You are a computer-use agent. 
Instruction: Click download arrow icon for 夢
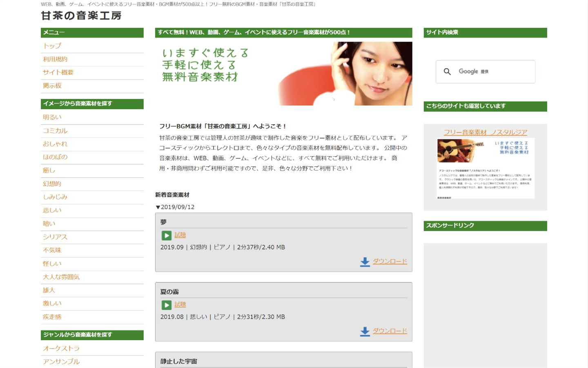pyautogui.click(x=365, y=262)
